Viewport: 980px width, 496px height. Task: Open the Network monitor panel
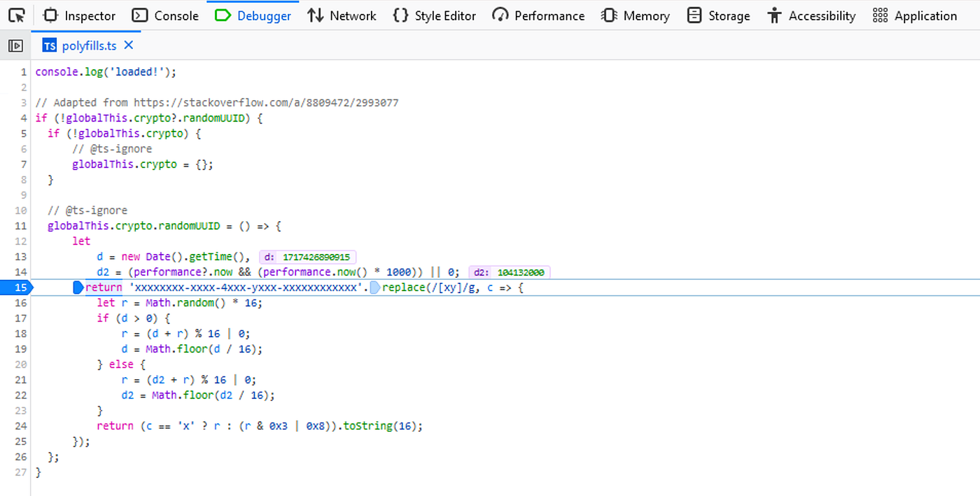click(342, 15)
